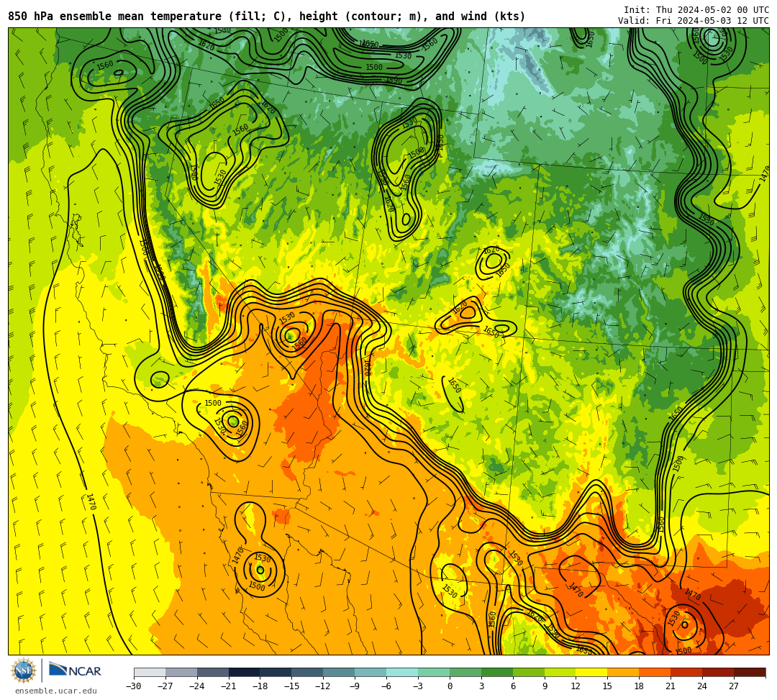Pick the olive green 6 to 9 swatch

[529, 672]
